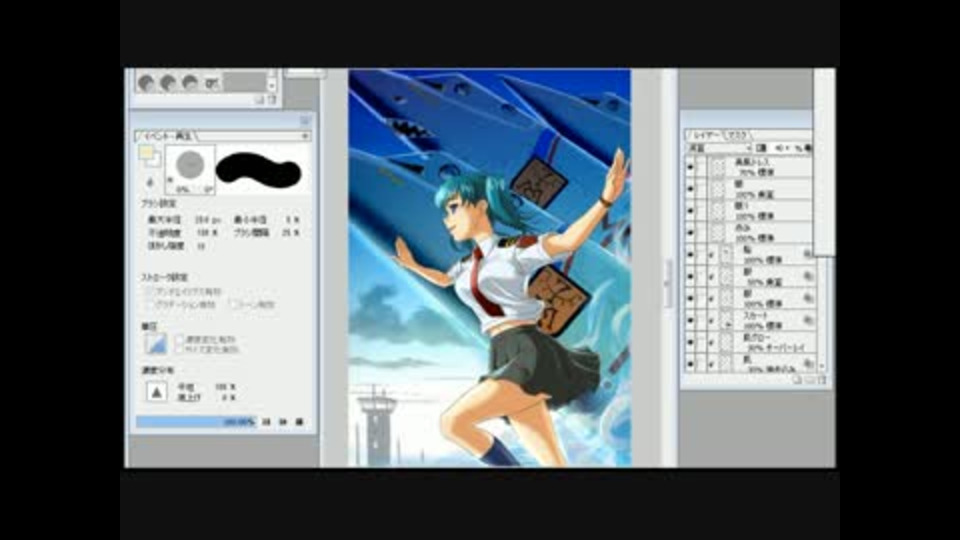Viewport: 960px width, 540px height.
Task: Toggle visibility of the 肌グロー layer
Action: (x=691, y=342)
